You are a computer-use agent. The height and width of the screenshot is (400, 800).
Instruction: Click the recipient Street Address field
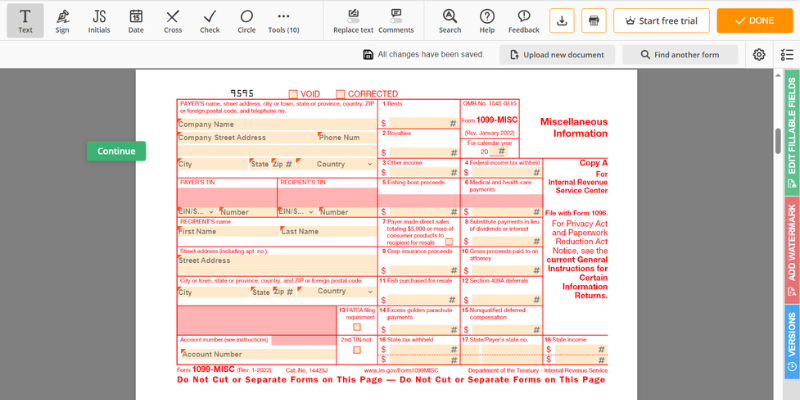tap(277, 261)
